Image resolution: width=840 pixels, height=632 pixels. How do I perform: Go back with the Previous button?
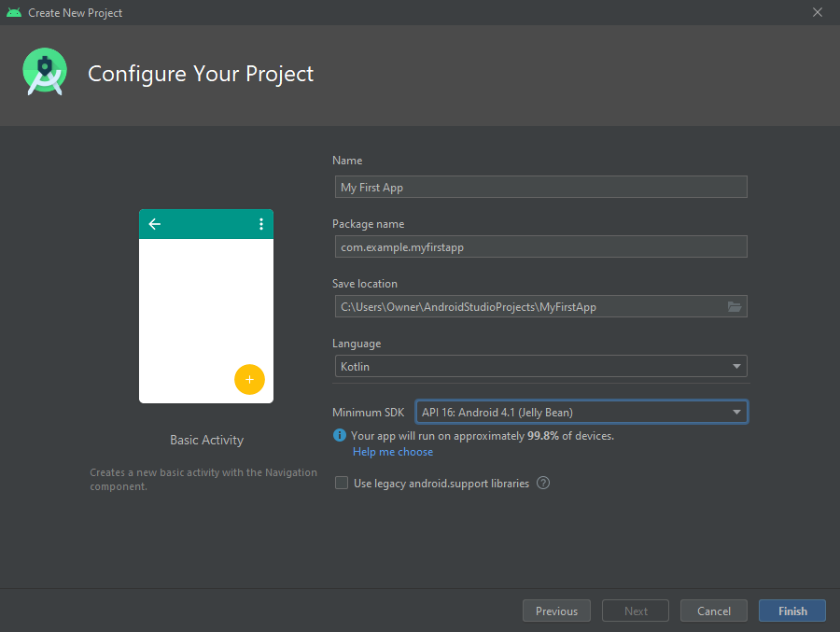pyautogui.click(x=556, y=611)
